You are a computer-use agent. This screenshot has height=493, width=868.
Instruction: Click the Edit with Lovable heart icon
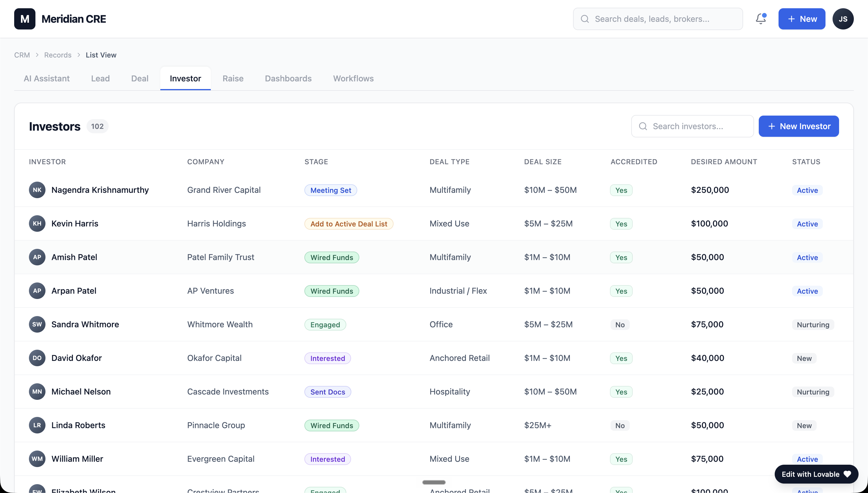pyautogui.click(x=847, y=474)
